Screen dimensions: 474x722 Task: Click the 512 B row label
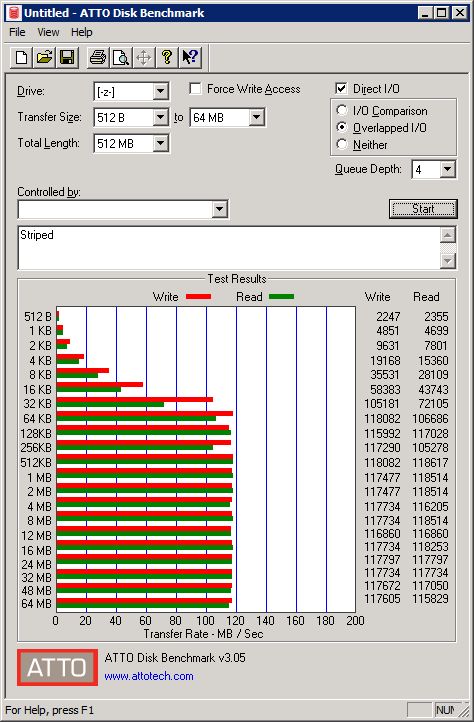(38, 317)
